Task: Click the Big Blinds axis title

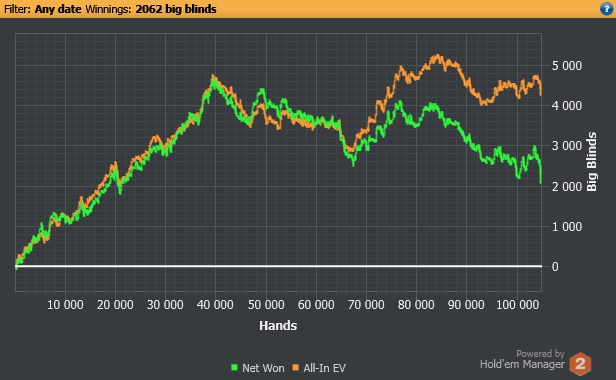Action: click(x=591, y=162)
